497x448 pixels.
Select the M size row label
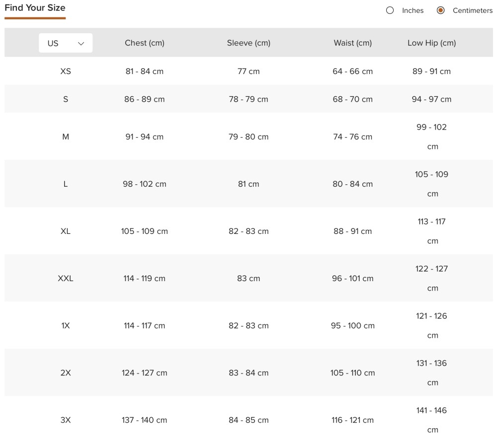[66, 137]
